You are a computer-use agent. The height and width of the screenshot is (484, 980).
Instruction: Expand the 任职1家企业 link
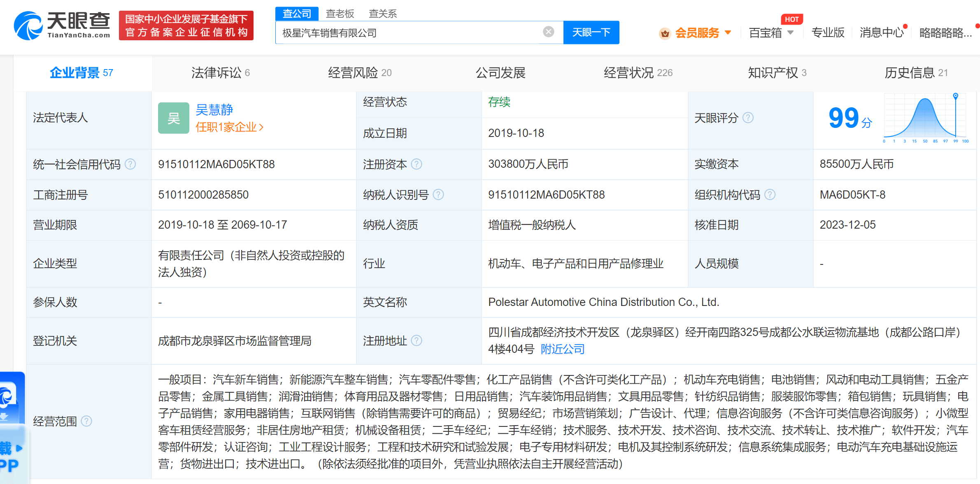229,127
